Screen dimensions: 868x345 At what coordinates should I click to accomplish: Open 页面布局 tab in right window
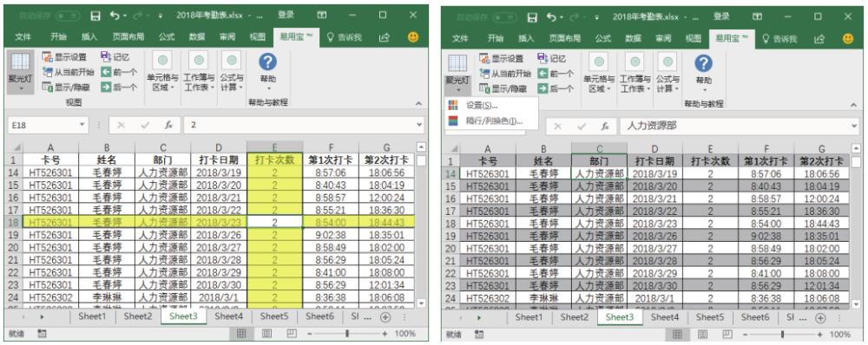point(565,38)
